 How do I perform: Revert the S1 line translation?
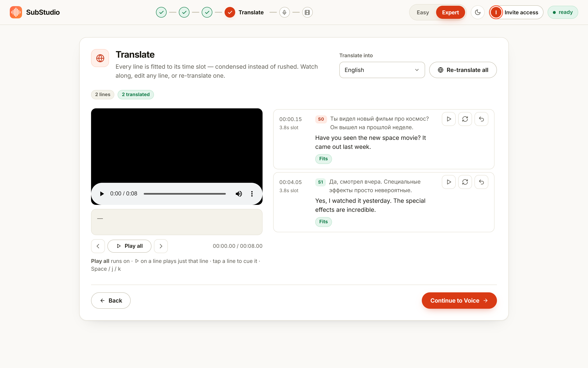[481, 182]
